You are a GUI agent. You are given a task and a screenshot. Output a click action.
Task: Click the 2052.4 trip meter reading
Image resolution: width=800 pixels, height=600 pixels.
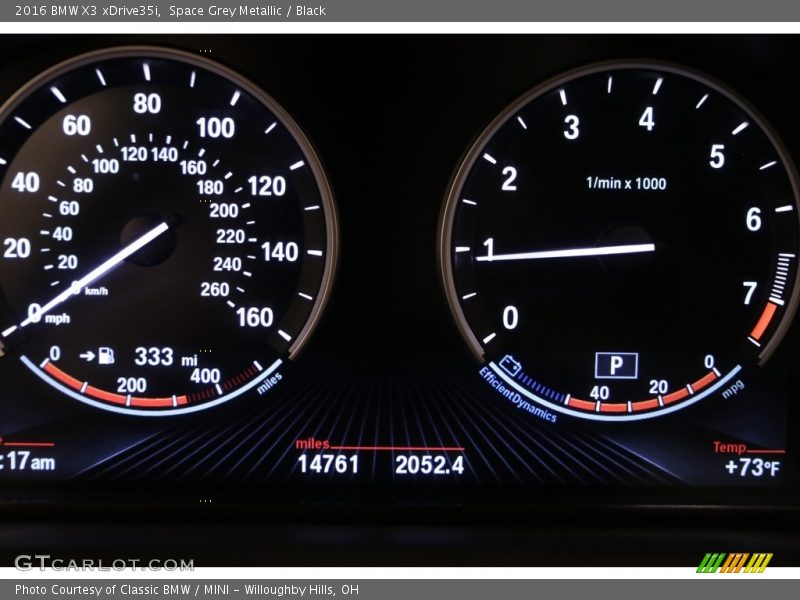click(429, 464)
